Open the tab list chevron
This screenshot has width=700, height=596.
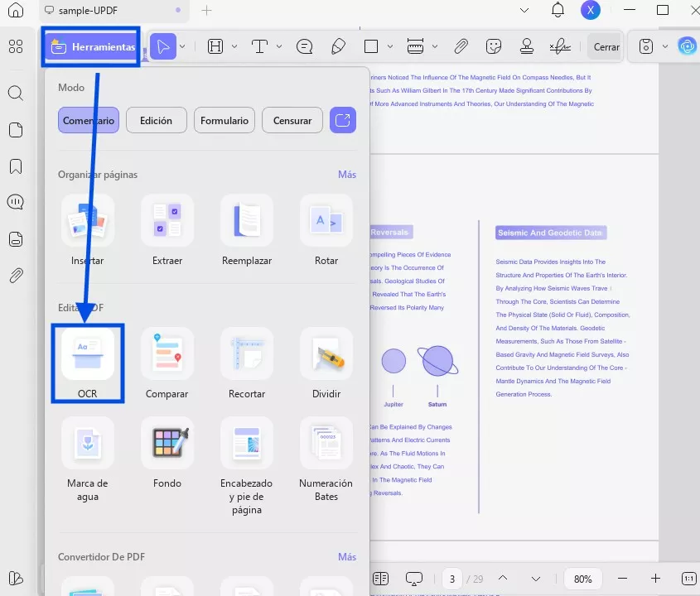coord(524,10)
